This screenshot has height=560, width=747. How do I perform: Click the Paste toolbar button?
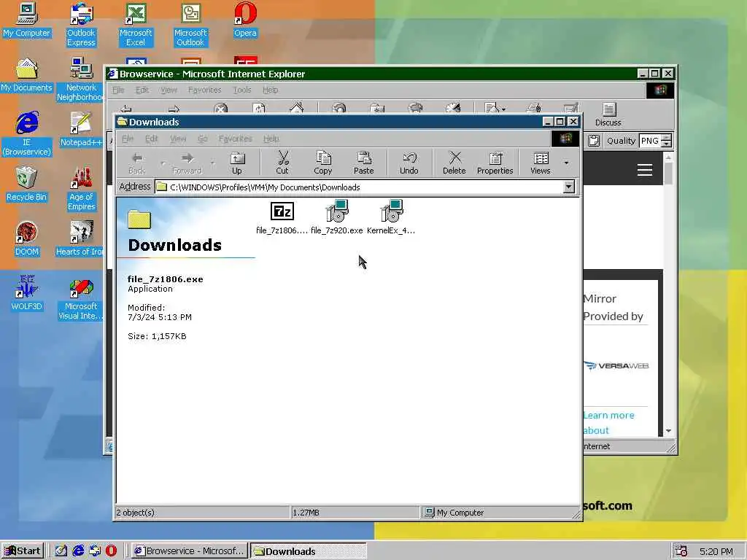coord(363,163)
